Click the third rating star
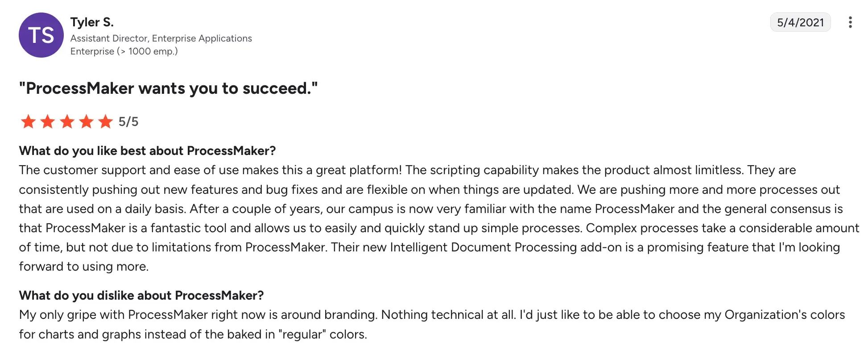The height and width of the screenshot is (351, 868). click(x=67, y=121)
